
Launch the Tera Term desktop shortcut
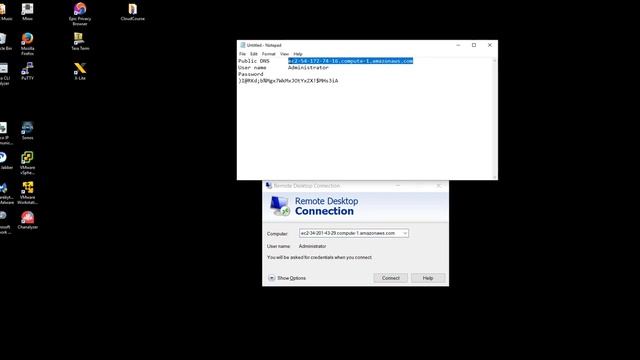tap(80, 41)
